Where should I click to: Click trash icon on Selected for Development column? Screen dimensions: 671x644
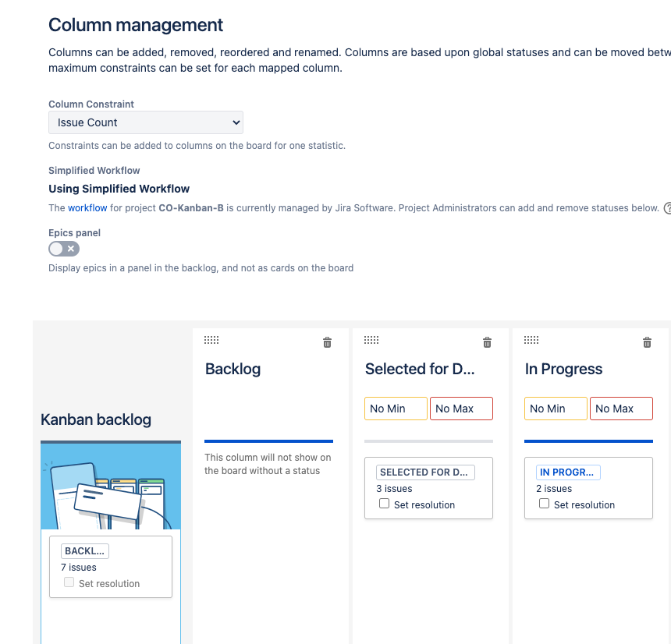(x=487, y=342)
